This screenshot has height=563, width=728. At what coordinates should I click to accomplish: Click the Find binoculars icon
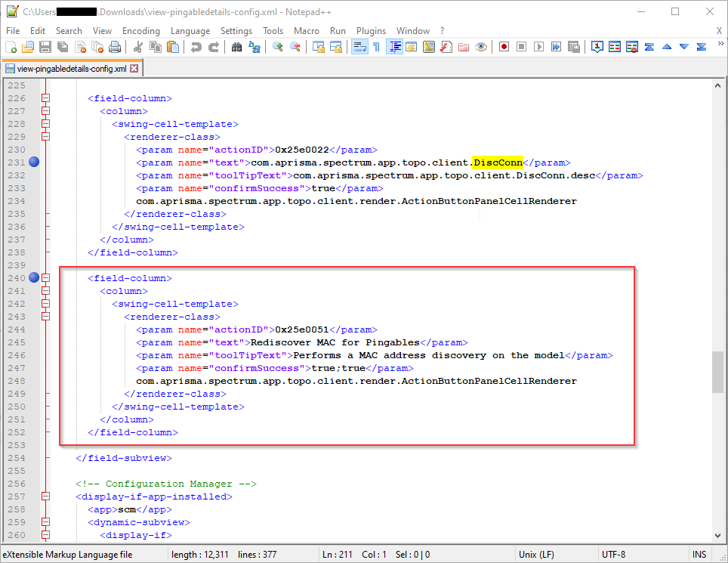tap(236, 47)
